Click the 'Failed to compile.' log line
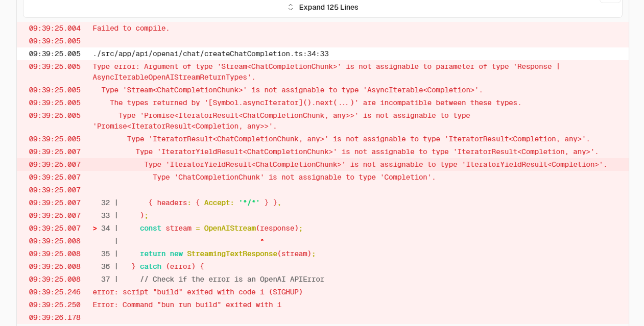This screenshot has width=644, height=326. pyautogui.click(x=130, y=28)
